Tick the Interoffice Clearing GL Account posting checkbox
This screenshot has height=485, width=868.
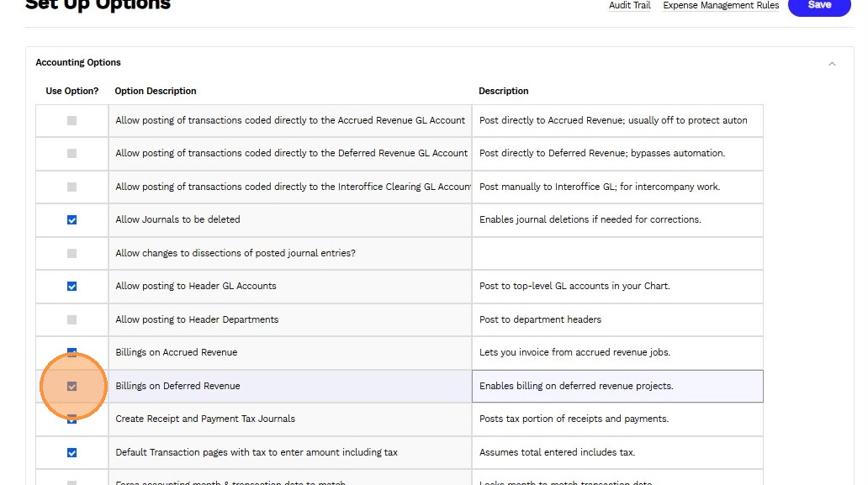(x=71, y=187)
